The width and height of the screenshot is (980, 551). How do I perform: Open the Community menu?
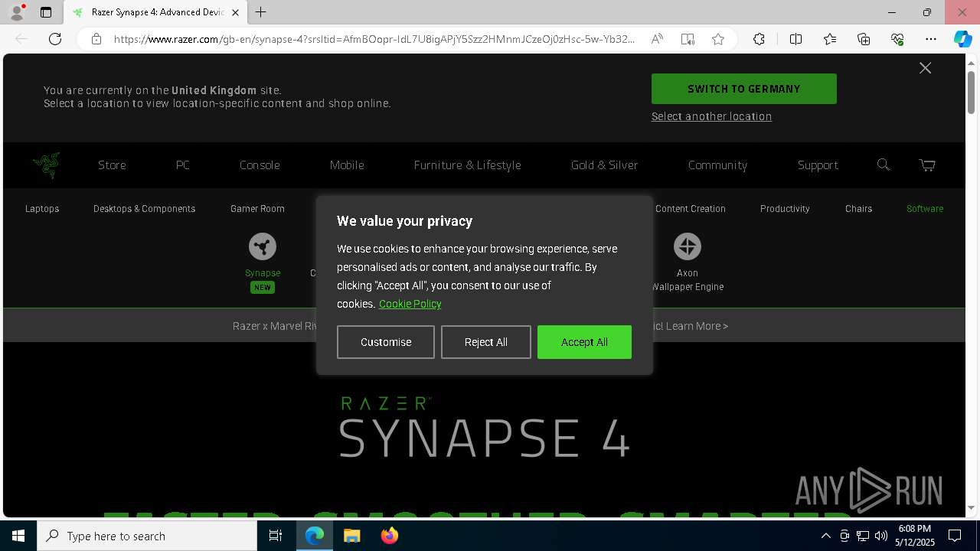coord(717,165)
